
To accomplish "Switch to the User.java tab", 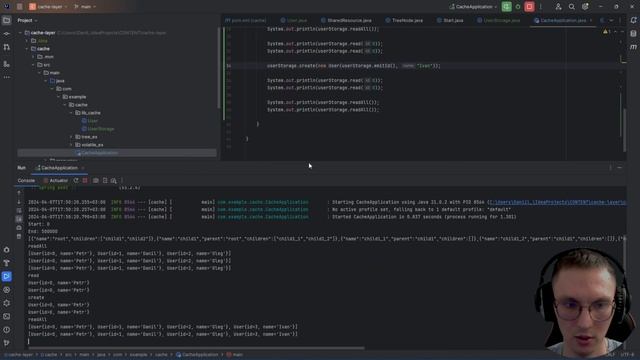I will (x=294, y=20).
